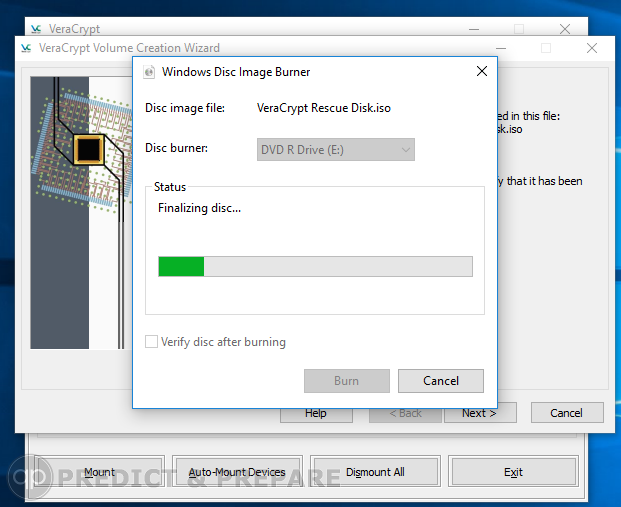Cancel the VeraCrypt Volume Creation Wizard
Viewport: 621px width, 507px height.
567,413
